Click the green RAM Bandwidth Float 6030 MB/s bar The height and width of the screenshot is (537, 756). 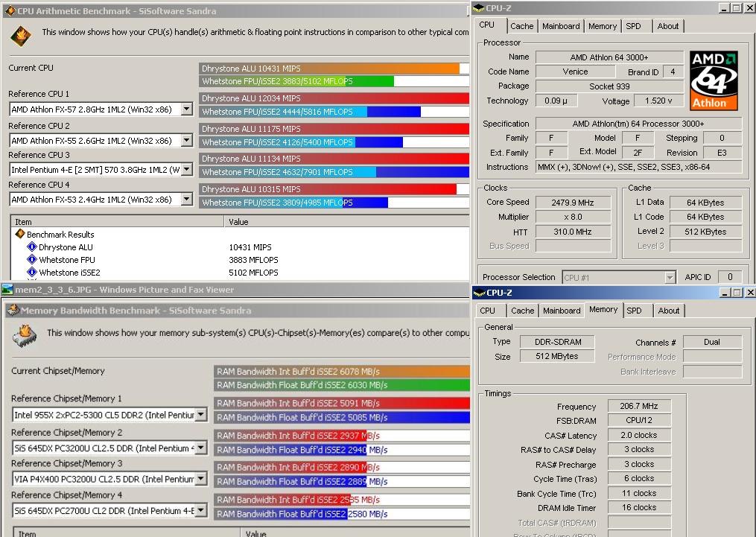tap(342, 384)
